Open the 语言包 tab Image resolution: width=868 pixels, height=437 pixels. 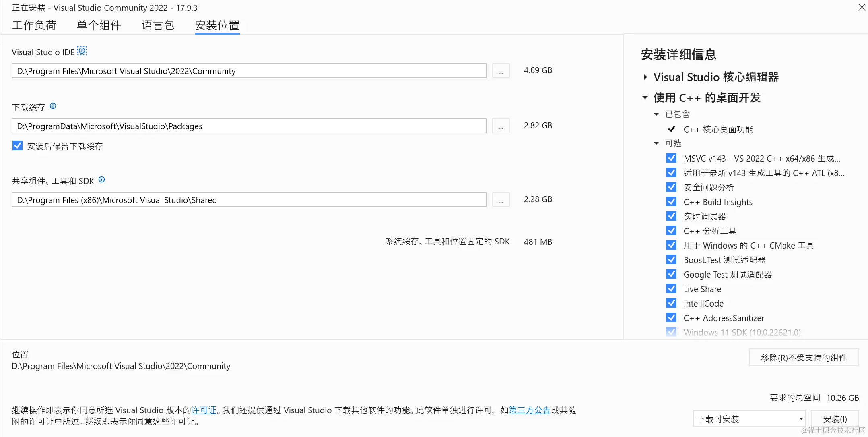click(x=158, y=25)
